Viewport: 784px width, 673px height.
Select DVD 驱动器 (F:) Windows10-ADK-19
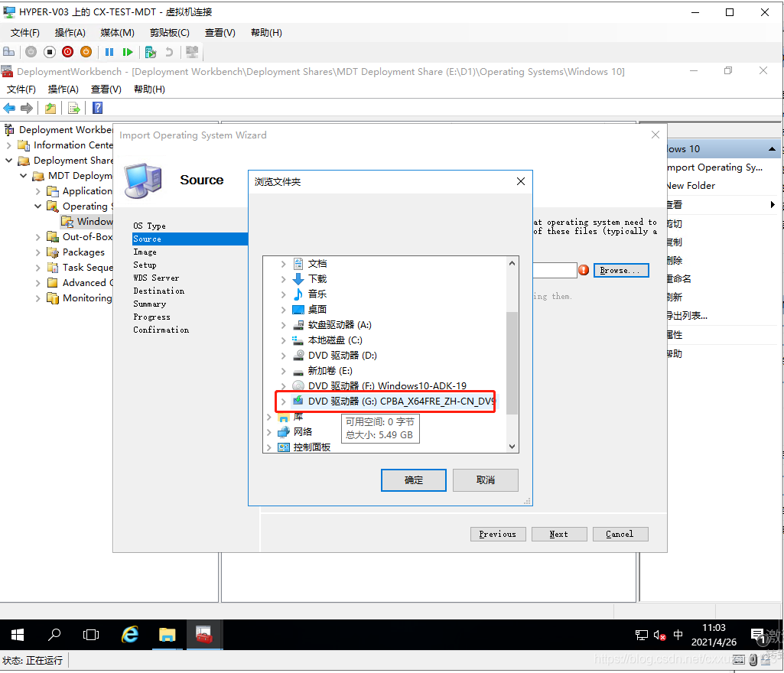pos(387,386)
